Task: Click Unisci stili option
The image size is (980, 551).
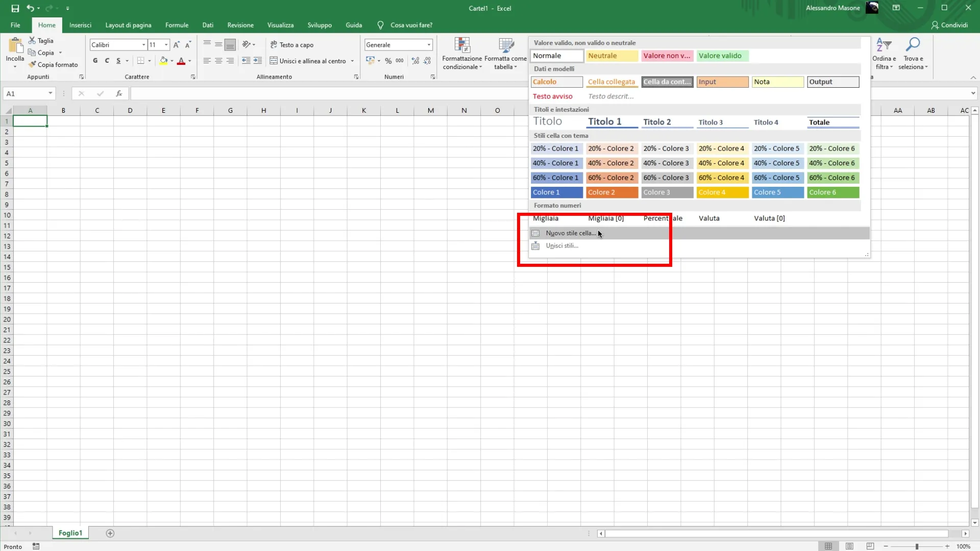Action: [562, 246]
